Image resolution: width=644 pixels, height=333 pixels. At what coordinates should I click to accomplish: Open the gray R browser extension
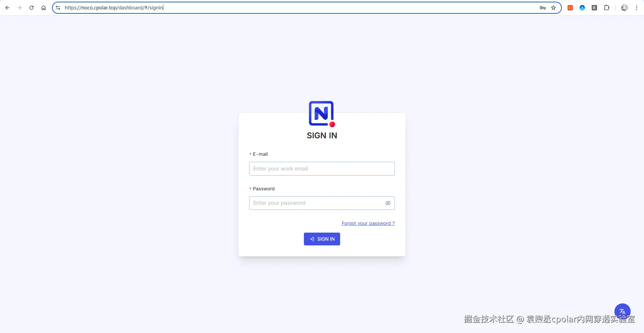(594, 8)
